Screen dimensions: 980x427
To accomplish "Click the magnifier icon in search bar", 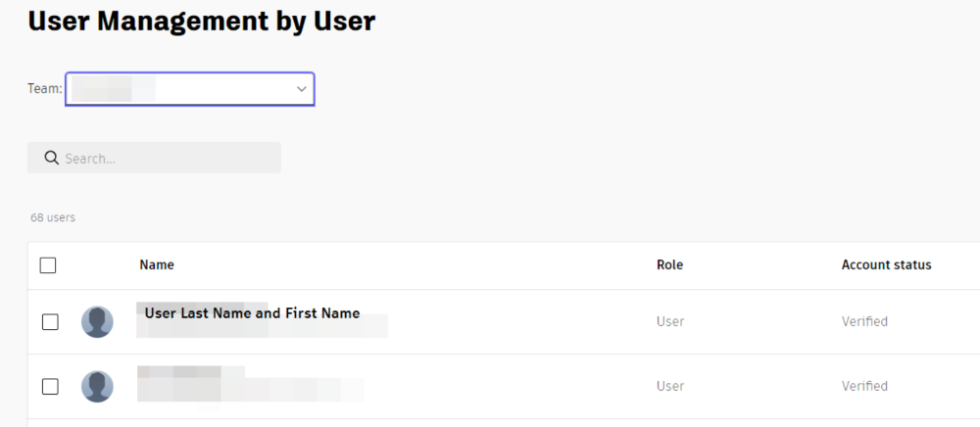I will click(52, 159).
